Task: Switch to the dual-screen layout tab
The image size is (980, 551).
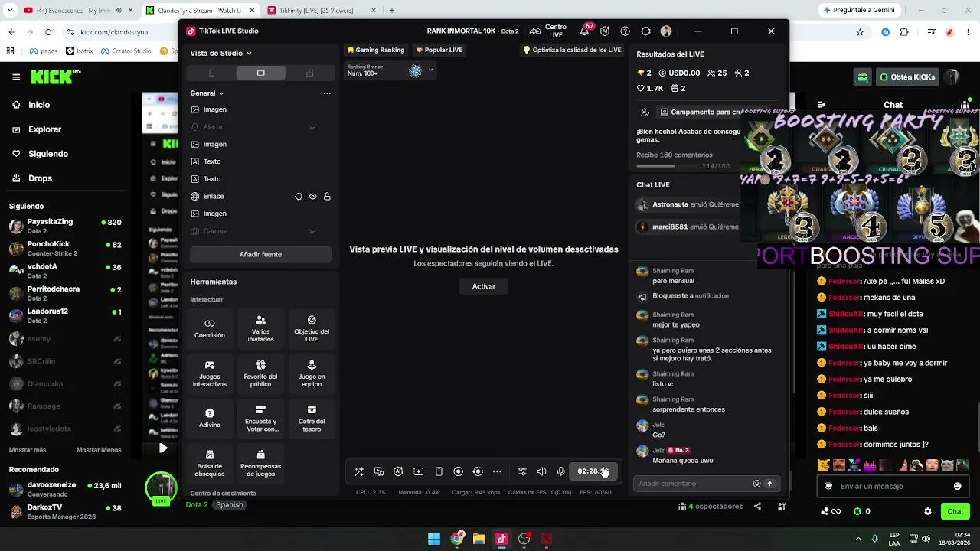Action: tap(310, 73)
